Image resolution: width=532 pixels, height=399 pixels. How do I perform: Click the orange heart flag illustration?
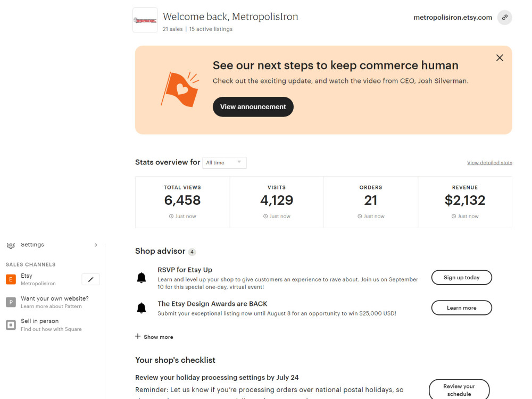(180, 89)
